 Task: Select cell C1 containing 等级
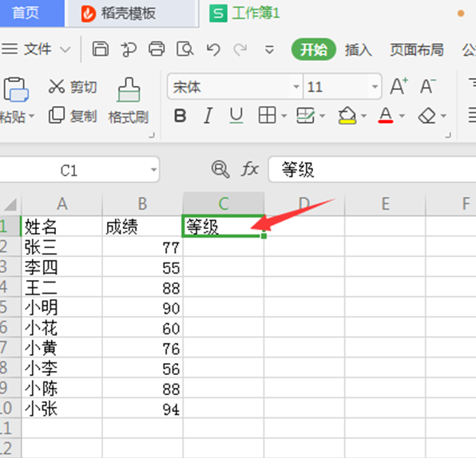click(x=224, y=226)
